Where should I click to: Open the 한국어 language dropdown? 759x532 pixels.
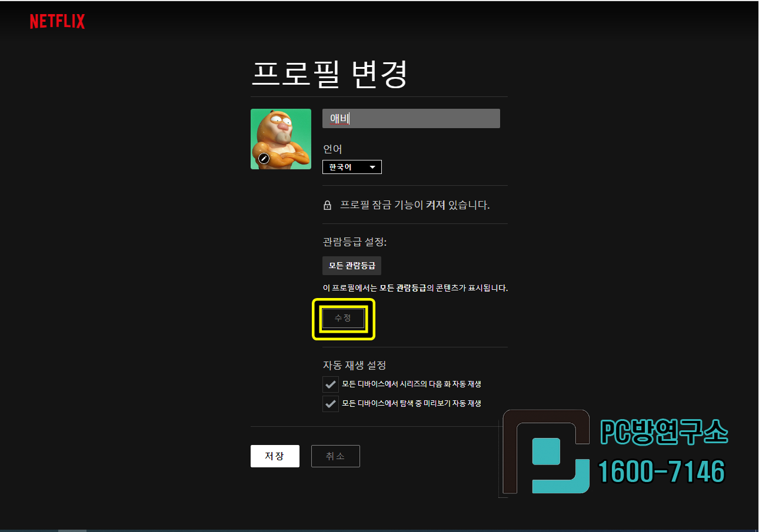[352, 167]
